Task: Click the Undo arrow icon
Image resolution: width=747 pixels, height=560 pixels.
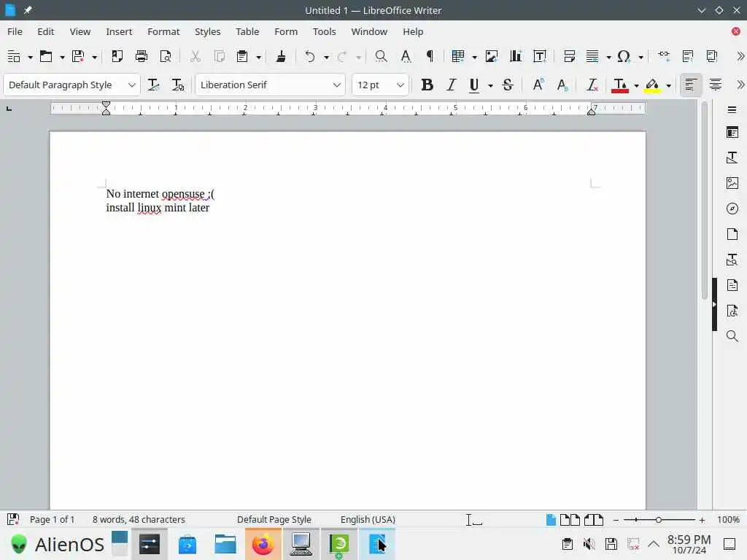Action: [310, 57]
